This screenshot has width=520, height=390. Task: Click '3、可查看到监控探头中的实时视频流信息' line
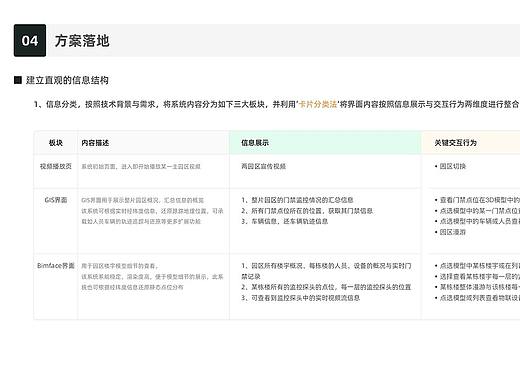[301, 298]
